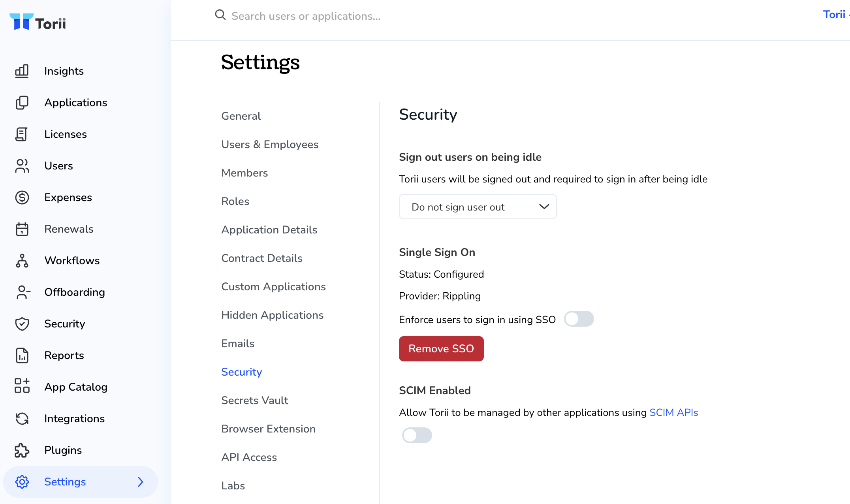
Task: Click the search magnifier icon
Action: click(220, 15)
